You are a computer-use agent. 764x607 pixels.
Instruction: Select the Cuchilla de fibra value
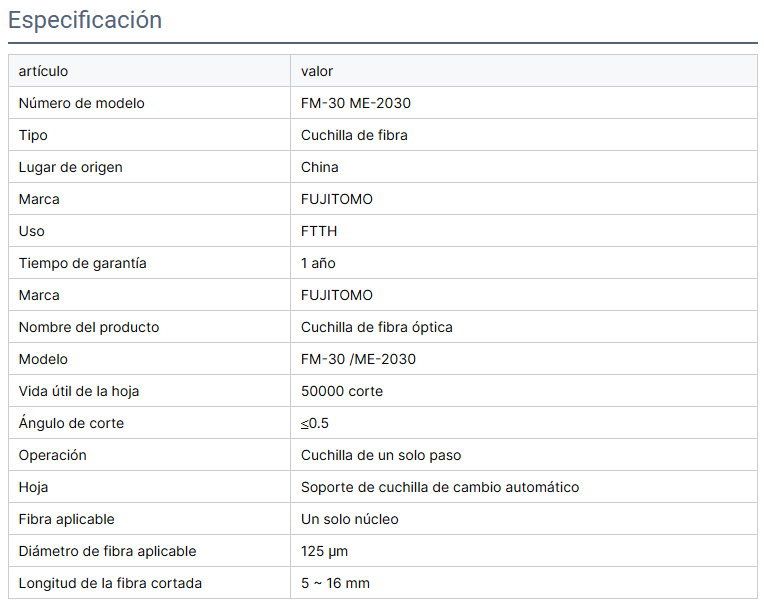tap(354, 135)
